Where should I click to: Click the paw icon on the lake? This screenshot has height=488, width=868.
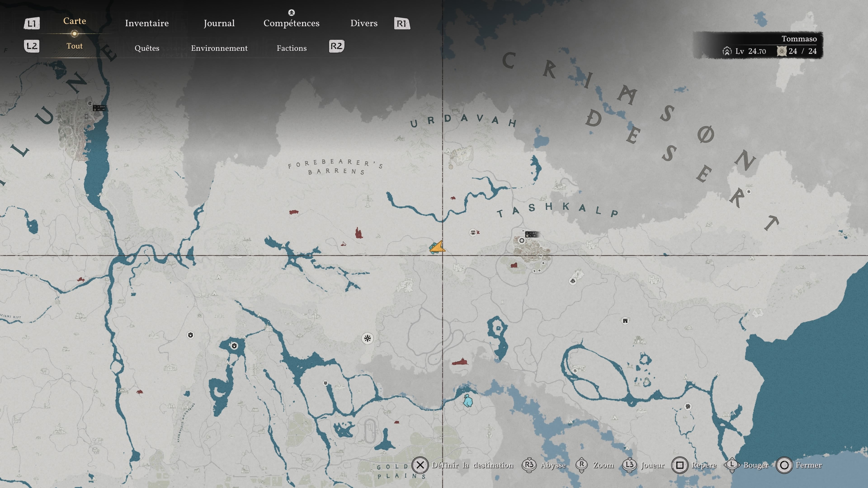[234, 345]
